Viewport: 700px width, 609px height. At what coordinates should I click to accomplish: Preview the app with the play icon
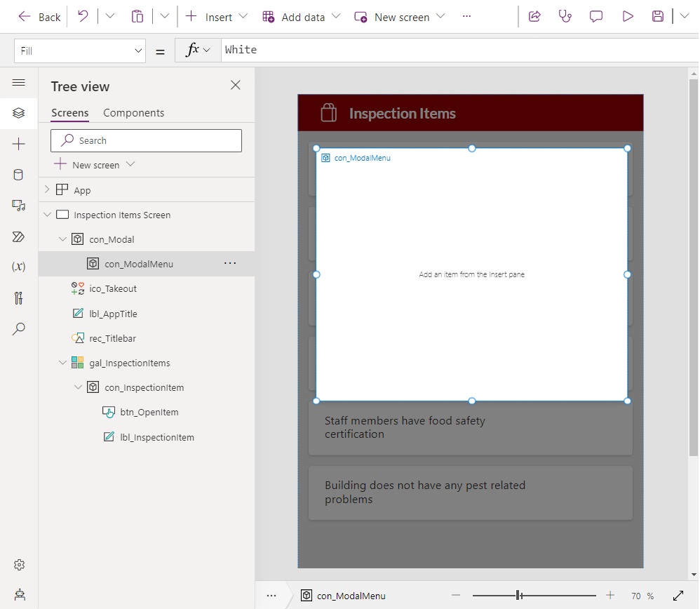[628, 16]
